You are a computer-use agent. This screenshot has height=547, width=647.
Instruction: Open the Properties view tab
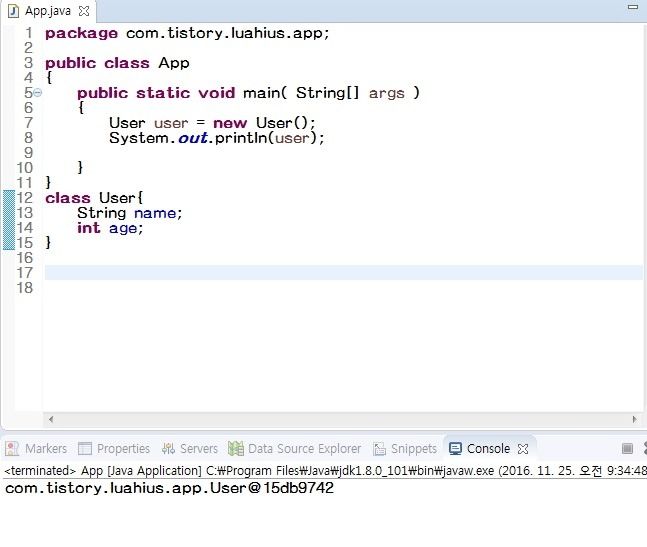(x=114, y=448)
